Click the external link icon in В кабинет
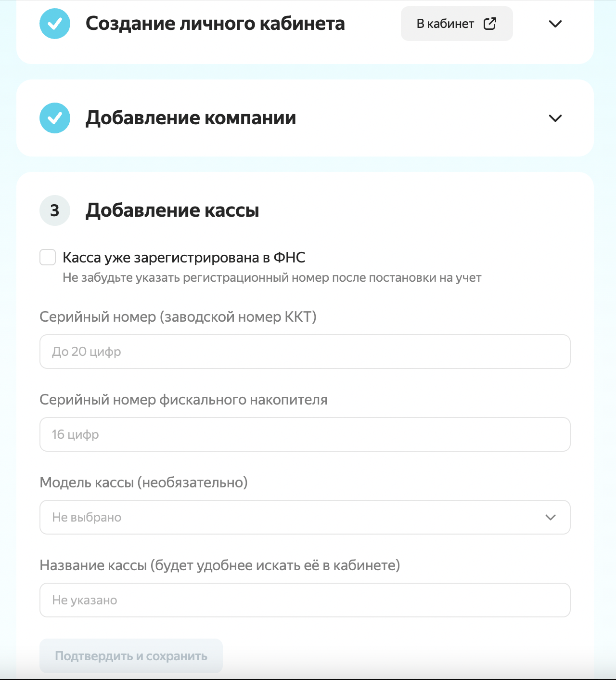 [489, 24]
